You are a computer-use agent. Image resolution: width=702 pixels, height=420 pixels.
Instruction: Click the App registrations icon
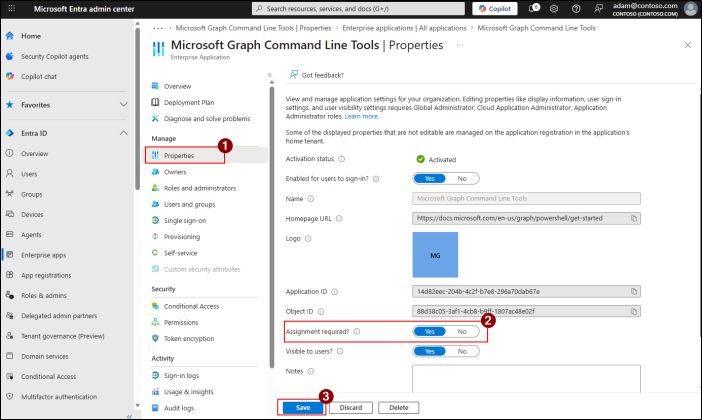(x=10, y=275)
